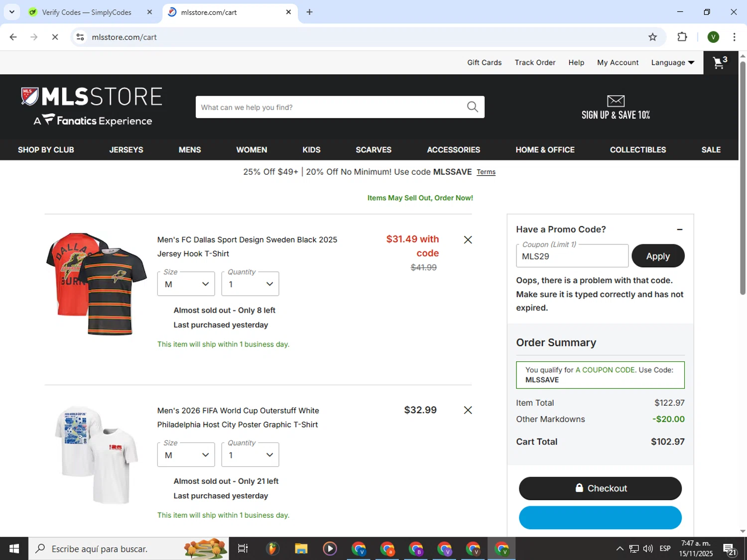Remove the FIFA World Cup T-Shirt with the X

[468, 410]
